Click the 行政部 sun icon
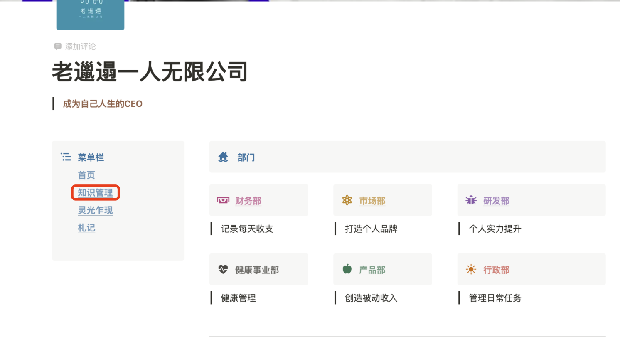Screen dimensions: 620x364 [x=471, y=269]
